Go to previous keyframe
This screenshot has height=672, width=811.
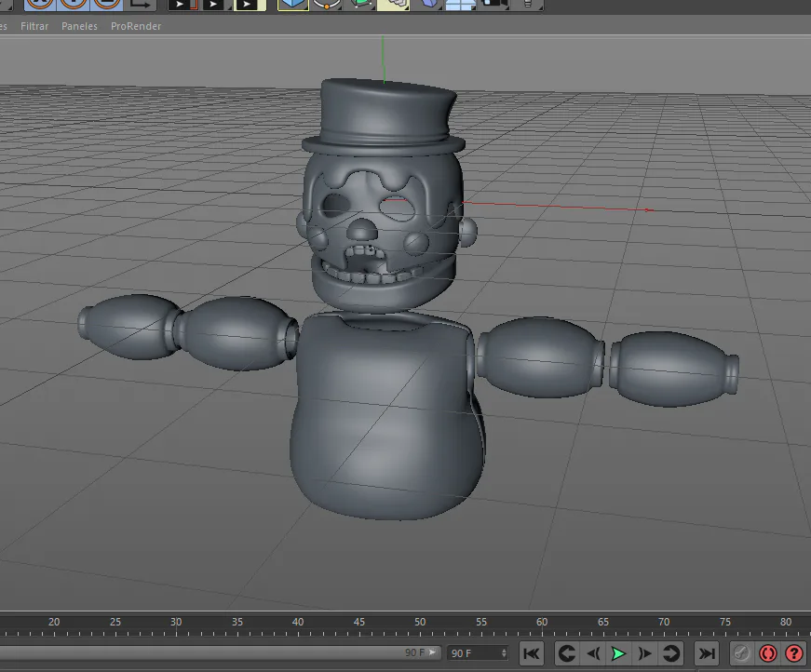tap(567, 653)
